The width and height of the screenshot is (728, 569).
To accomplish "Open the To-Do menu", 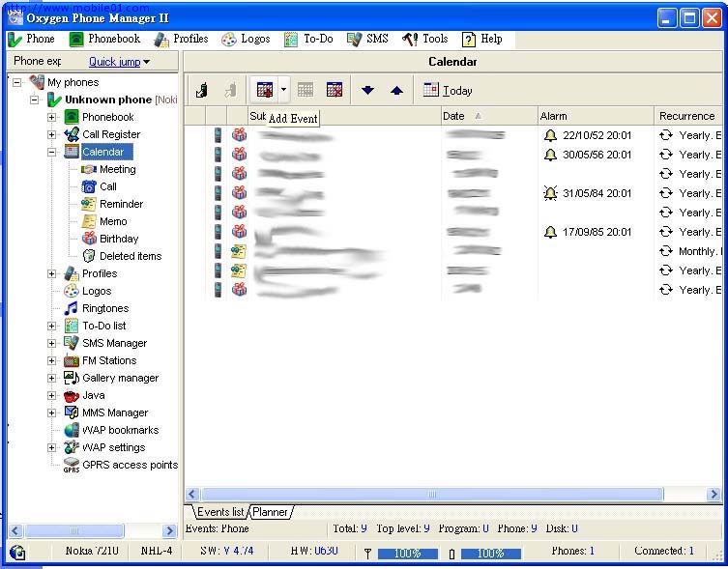I will click(x=308, y=39).
